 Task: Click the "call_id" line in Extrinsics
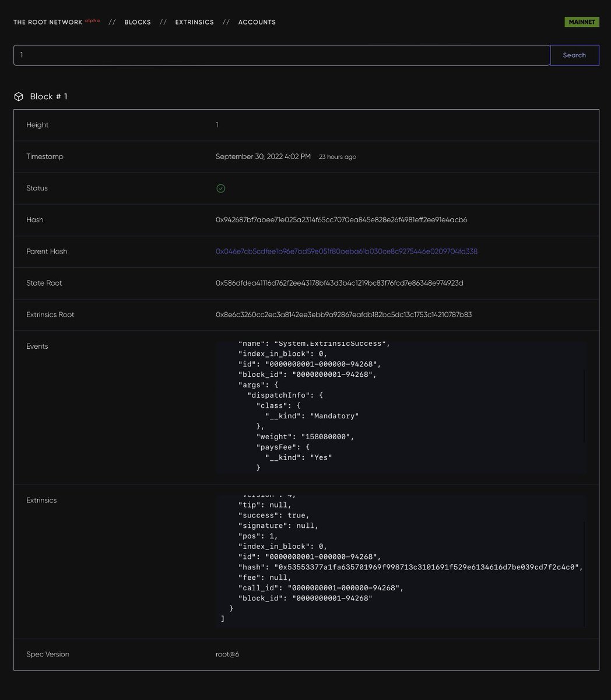[x=321, y=587]
